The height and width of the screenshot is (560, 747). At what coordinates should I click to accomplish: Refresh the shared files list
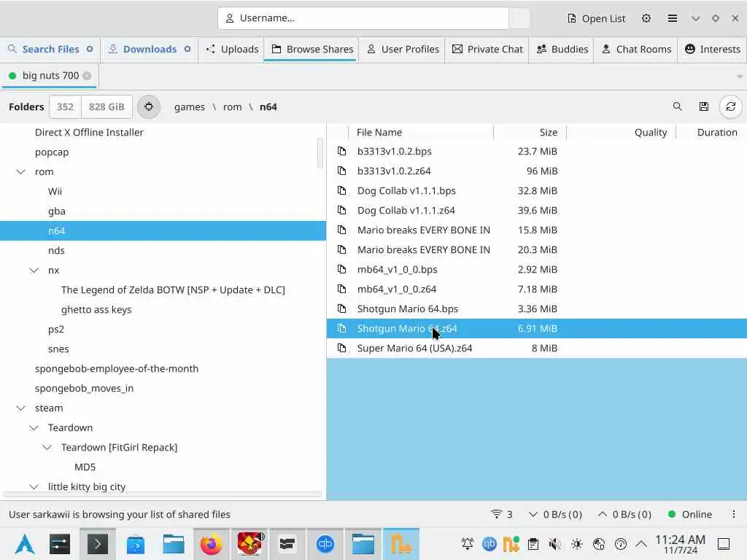pyautogui.click(x=731, y=106)
